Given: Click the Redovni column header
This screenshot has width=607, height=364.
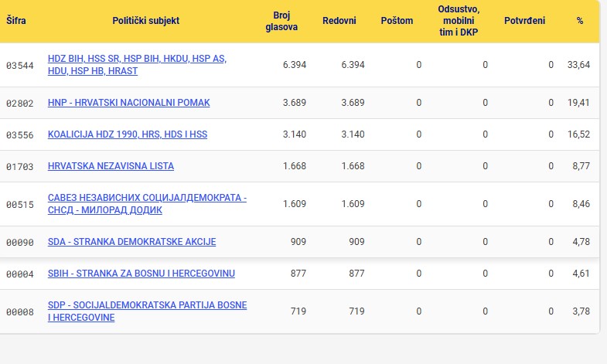Looking at the screenshot, I should pyautogui.click(x=339, y=21).
